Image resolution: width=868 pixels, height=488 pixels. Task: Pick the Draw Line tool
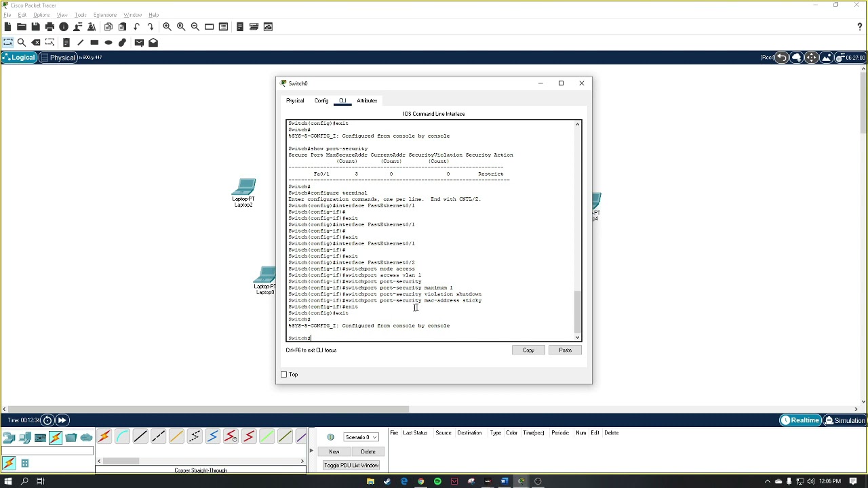coord(80,43)
